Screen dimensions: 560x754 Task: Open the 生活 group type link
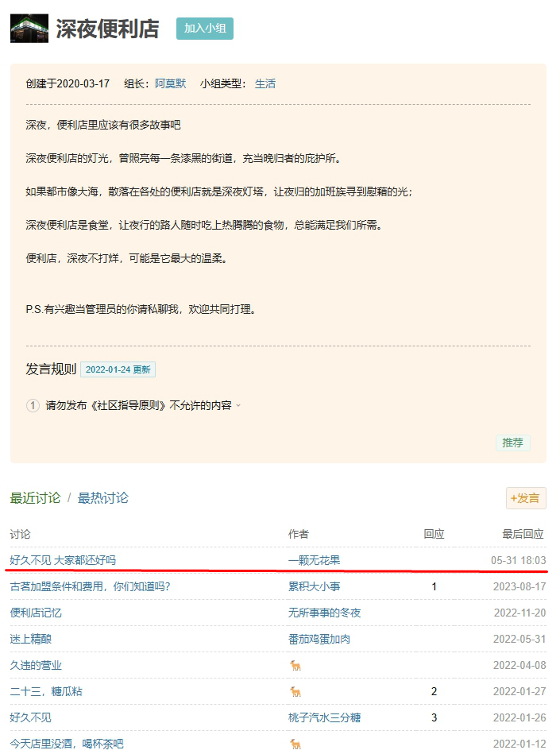(x=265, y=83)
